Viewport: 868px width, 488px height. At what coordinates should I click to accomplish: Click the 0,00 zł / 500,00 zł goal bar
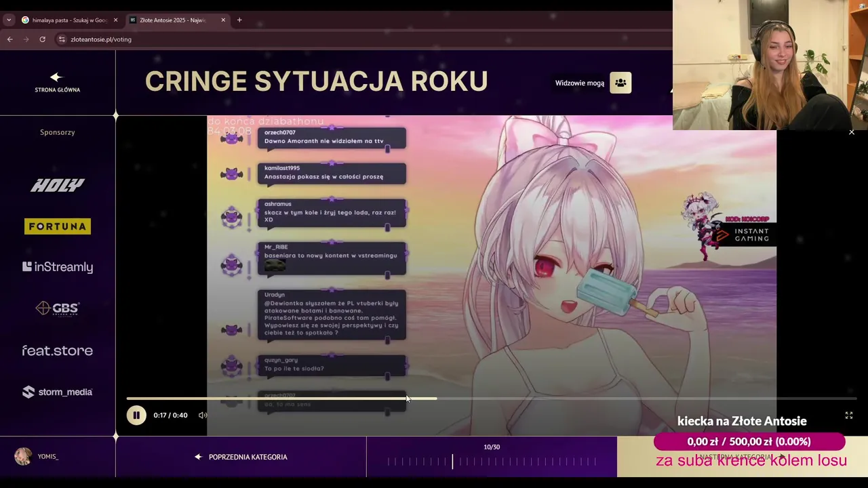click(749, 442)
